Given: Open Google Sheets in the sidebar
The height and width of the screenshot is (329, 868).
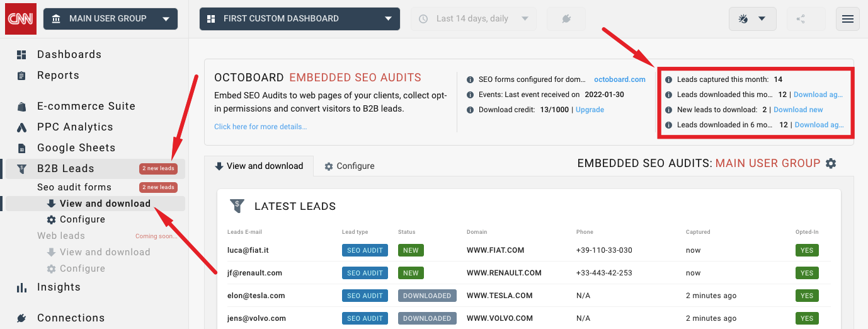Looking at the screenshot, I should tap(76, 147).
